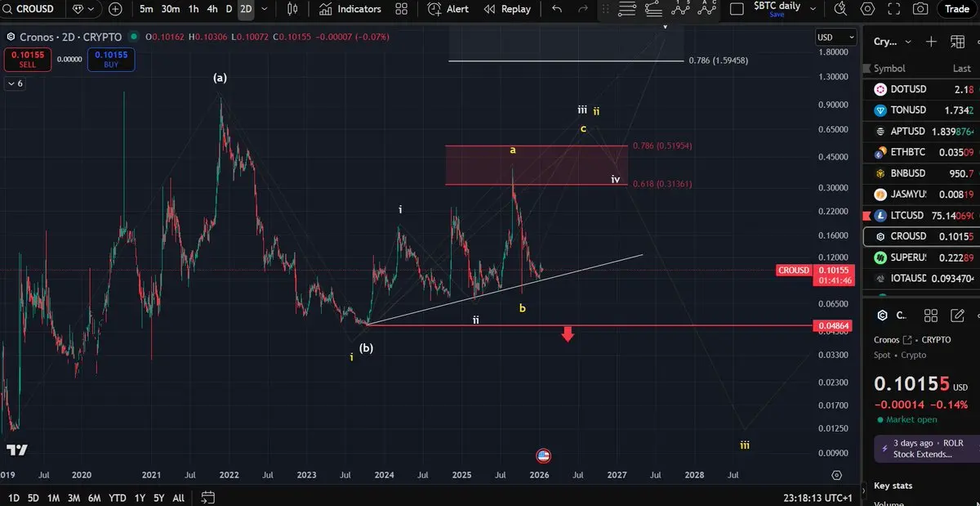Screen dimensions: 980x506
Task: Set the range to YTD
Action: click(117, 498)
